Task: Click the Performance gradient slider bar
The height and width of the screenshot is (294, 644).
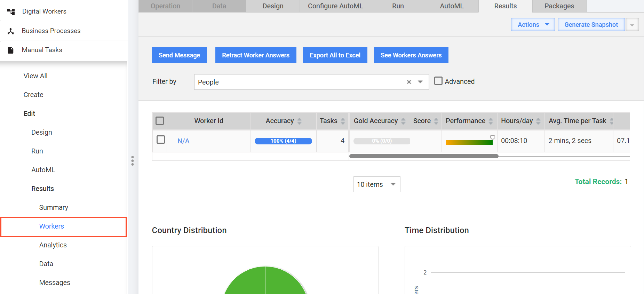Action: point(469,142)
